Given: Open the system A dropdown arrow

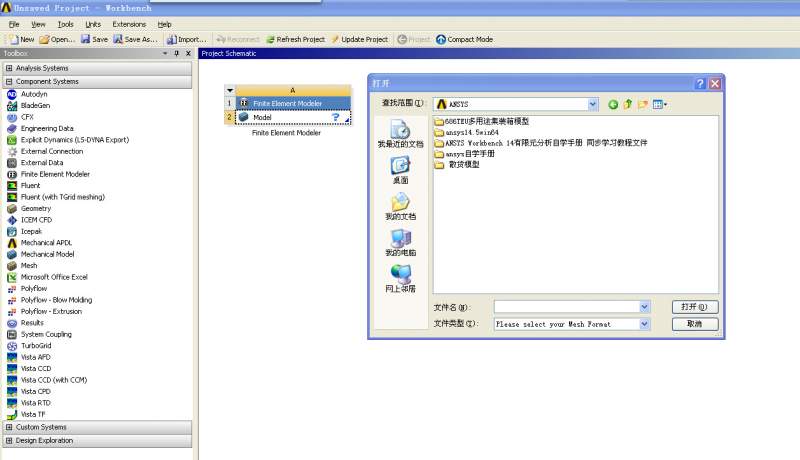Looking at the screenshot, I should pyautogui.click(x=230, y=90).
